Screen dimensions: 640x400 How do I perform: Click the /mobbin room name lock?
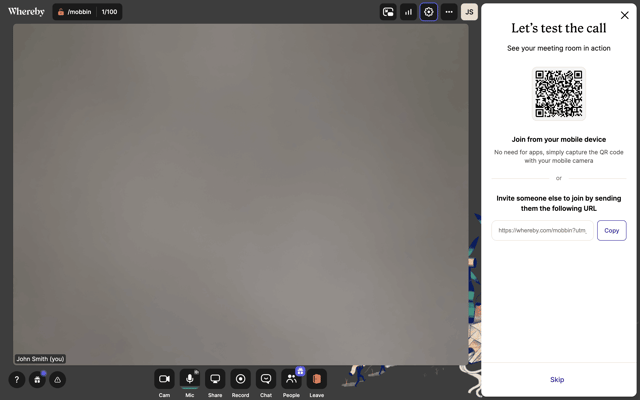[74, 12]
